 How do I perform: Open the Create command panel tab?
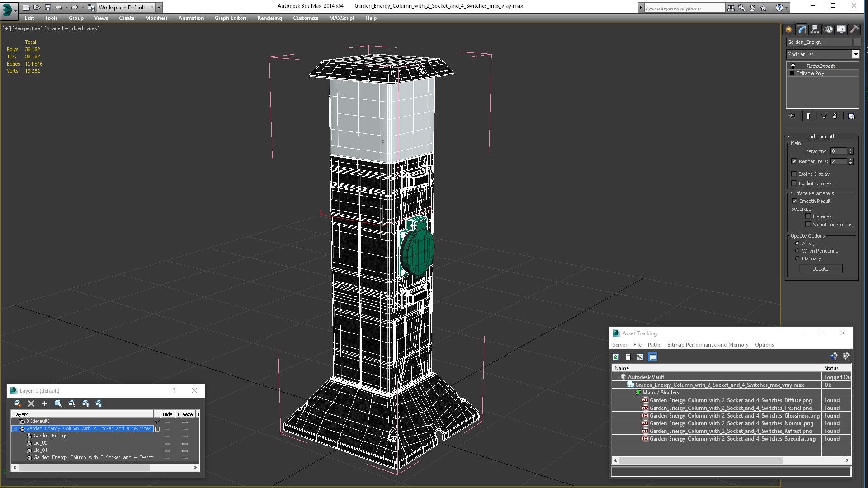coord(788,29)
